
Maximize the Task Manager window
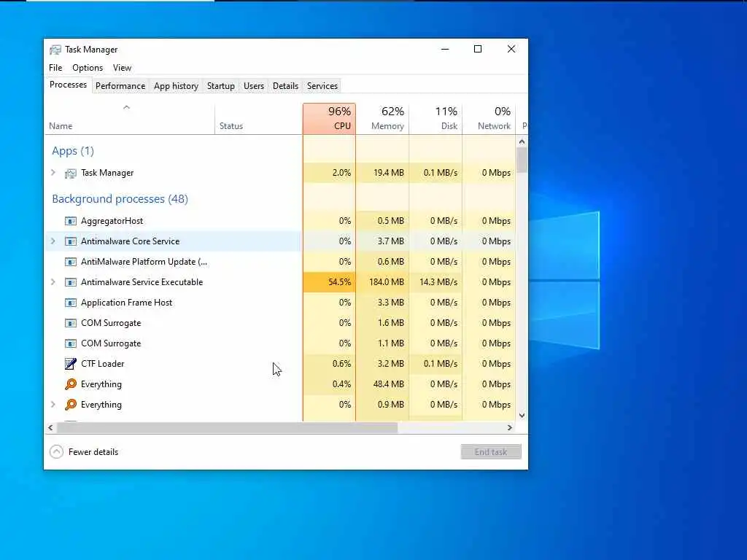pyautogui.click(x=478, y=49)
